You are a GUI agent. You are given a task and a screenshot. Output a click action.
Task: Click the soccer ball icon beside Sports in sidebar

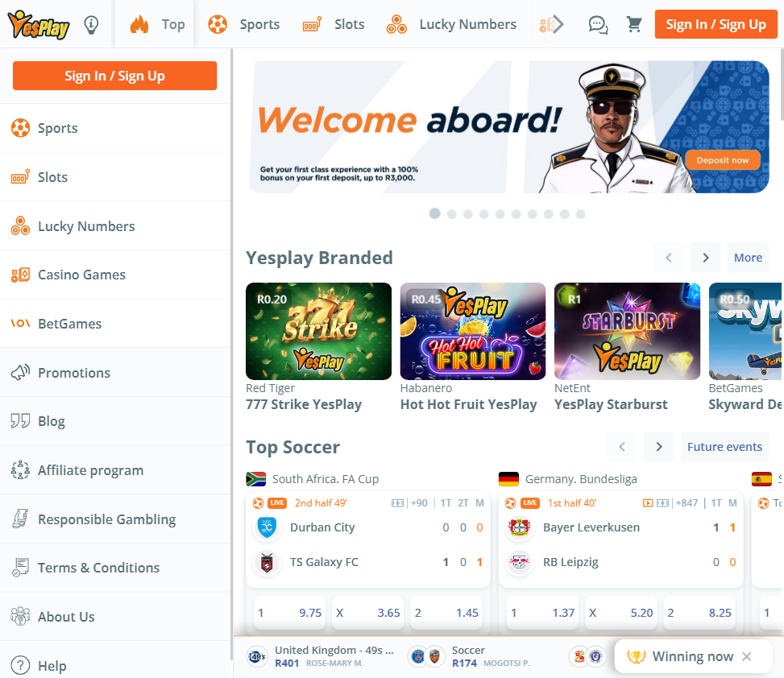tap(20, 128)
